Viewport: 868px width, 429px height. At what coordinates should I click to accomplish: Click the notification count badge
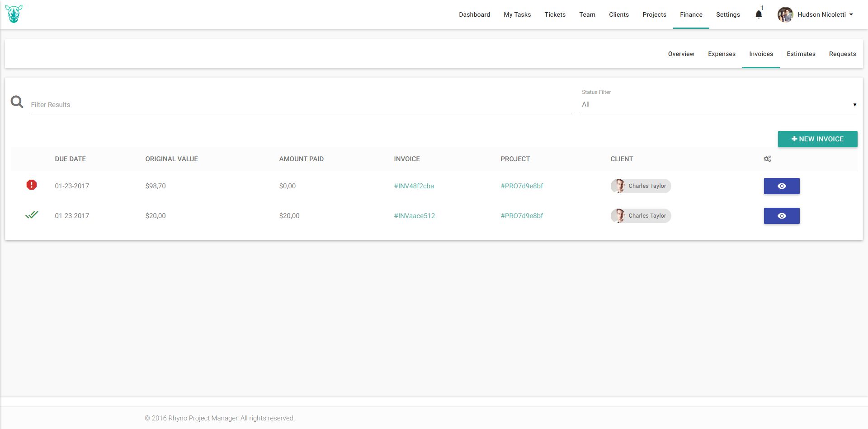click(x=762, y=8)
